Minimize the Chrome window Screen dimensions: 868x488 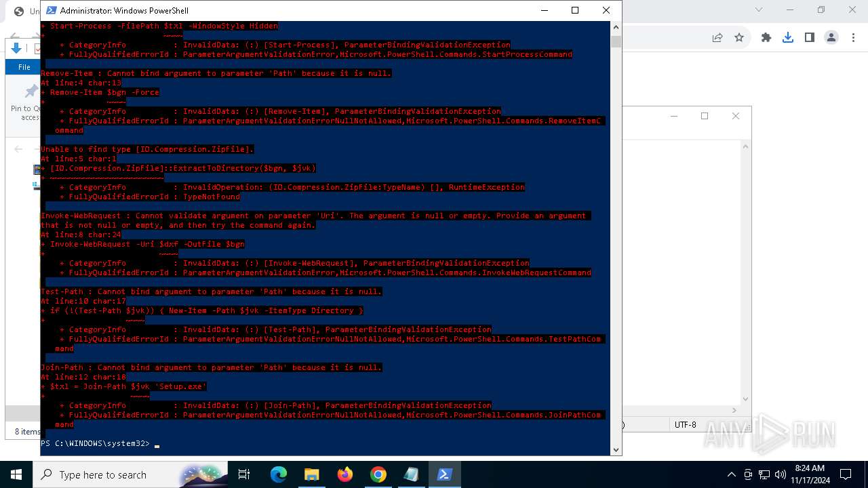790,9
